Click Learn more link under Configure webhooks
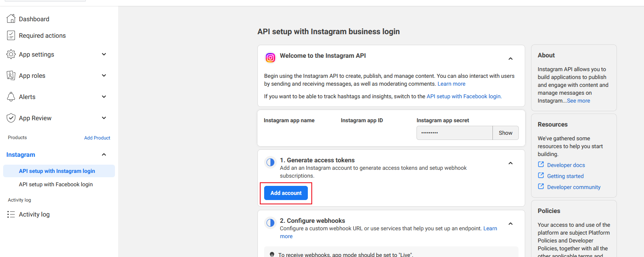The height and width of the screenshot is (257, 644). 490,228
